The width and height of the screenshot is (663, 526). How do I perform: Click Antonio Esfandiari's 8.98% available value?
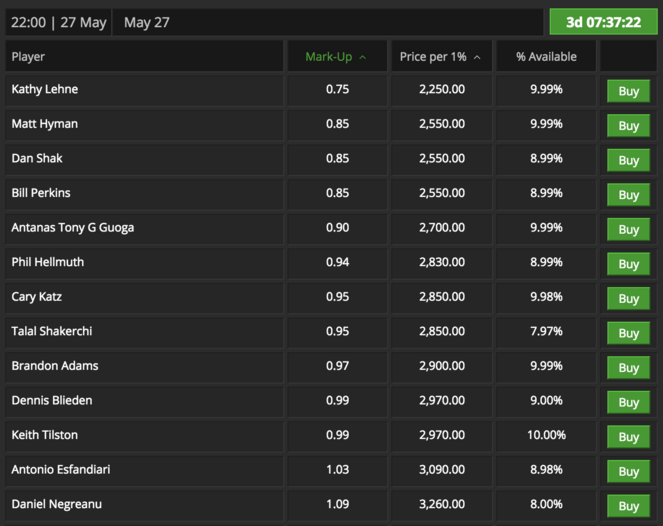coord(546,469)
